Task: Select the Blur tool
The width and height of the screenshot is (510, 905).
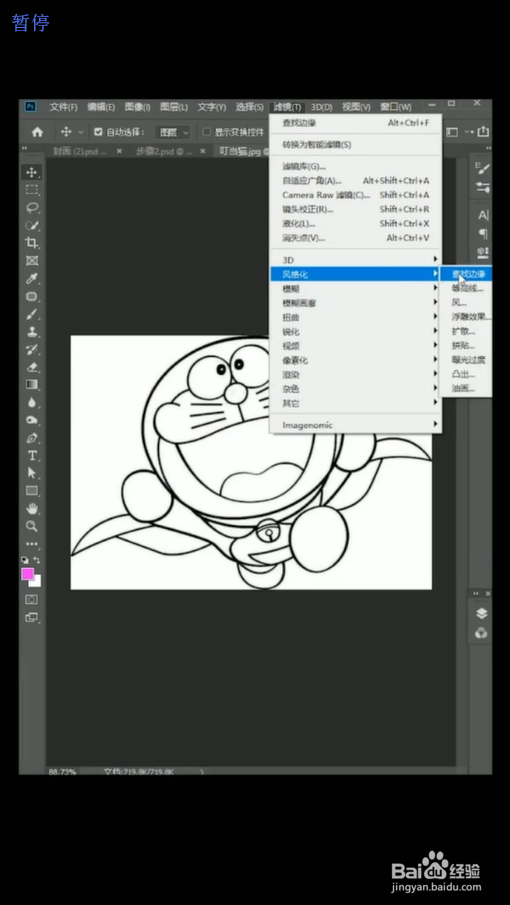Action: pos(32,402)
